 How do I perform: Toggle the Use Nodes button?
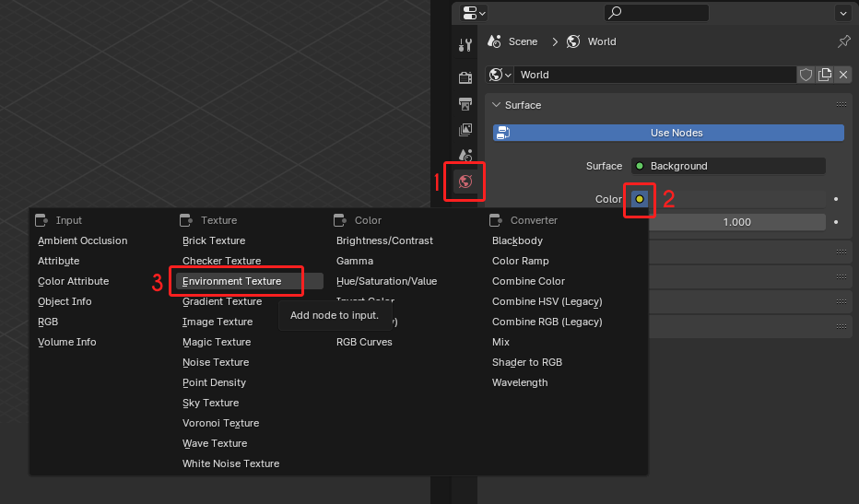click(668, 133)
